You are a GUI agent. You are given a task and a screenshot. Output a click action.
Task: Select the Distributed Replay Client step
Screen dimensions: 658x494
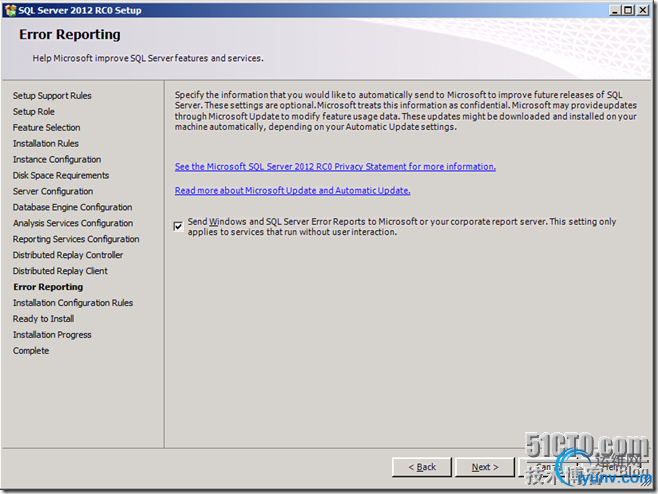[60, 271]
